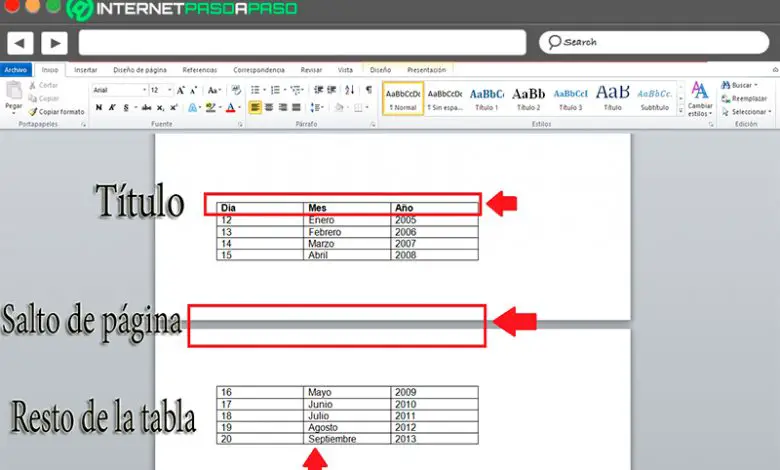Switch to Diseño de página tab
This screenshot has height=470, width=780.
click(x=140, y=70)
